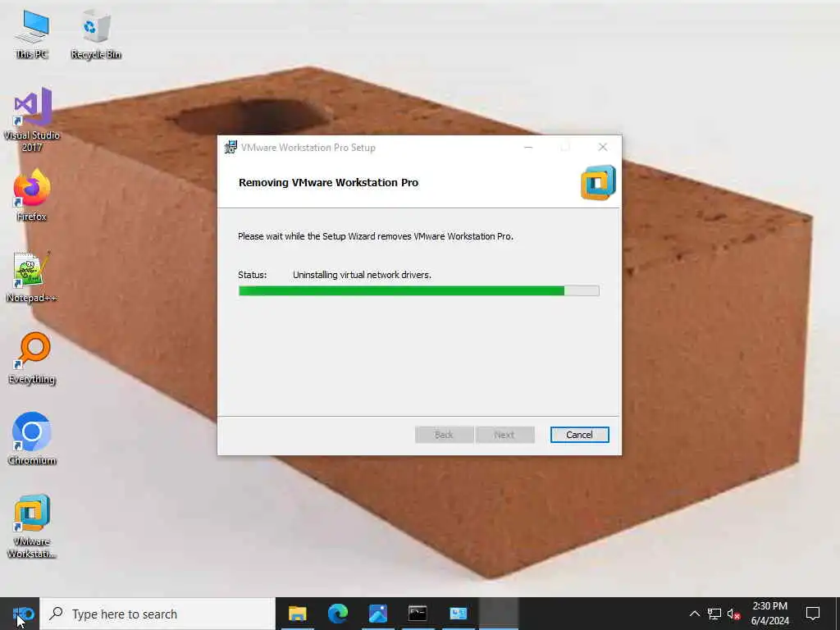Open the clock showing 2:30 PM

click(769, 614)
